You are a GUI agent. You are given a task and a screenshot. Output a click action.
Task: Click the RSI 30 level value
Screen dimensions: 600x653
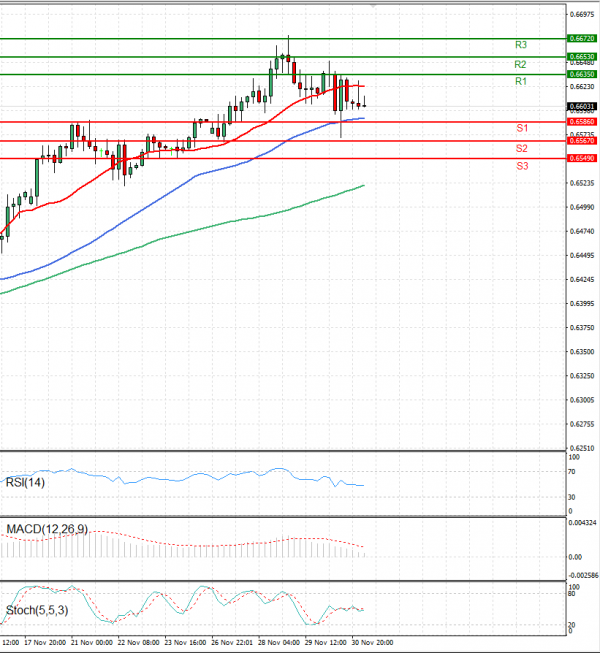click(572, 497)
